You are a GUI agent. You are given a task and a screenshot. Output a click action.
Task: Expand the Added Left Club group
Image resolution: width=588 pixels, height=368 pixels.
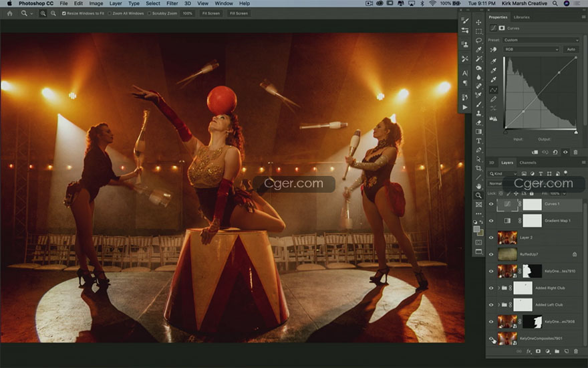[x=498, y=305]
